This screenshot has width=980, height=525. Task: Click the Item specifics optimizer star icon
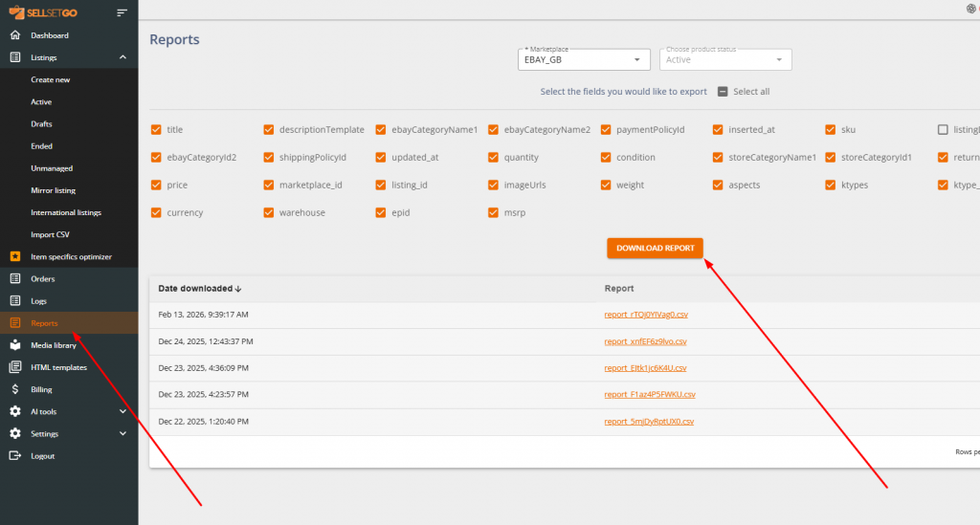coord(14,256)
